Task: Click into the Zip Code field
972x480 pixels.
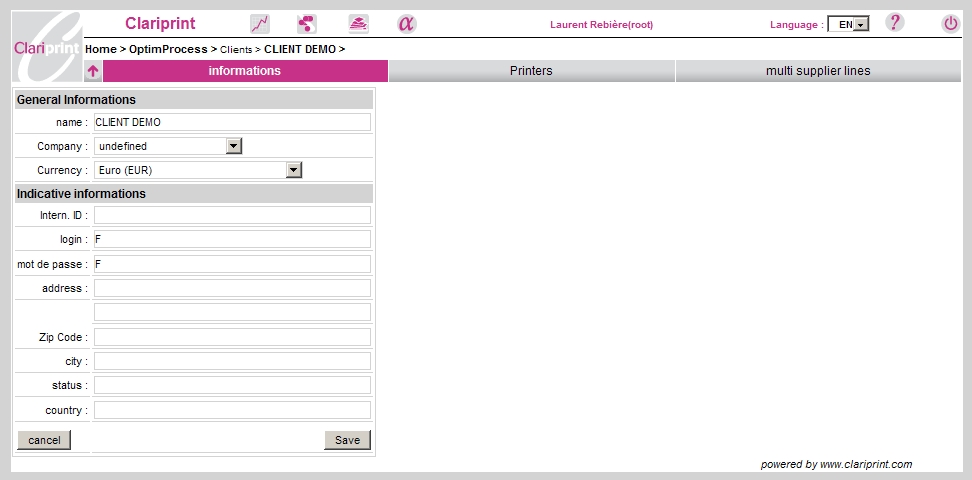Action: click(x=232, y=337)
